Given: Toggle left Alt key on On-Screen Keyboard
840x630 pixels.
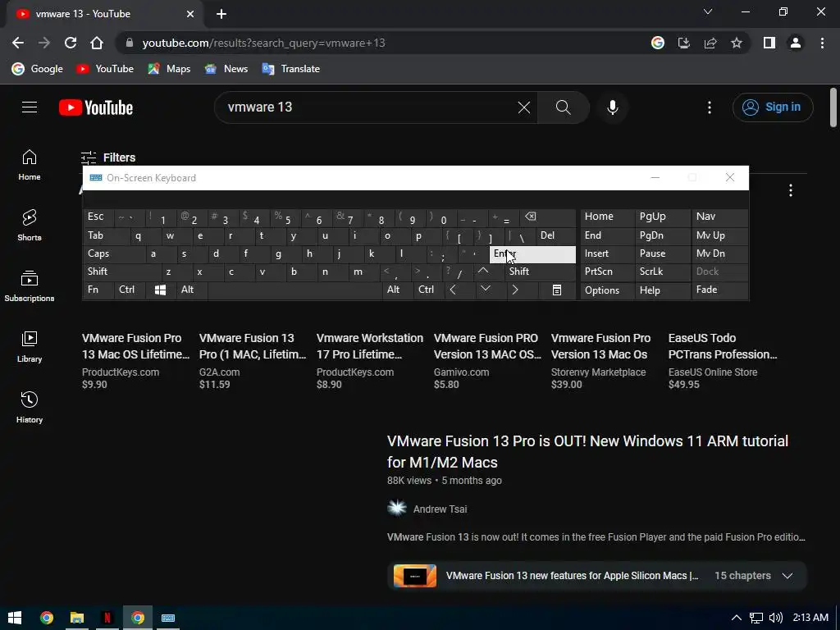Looking at the screenshot, I should [191, 290].
